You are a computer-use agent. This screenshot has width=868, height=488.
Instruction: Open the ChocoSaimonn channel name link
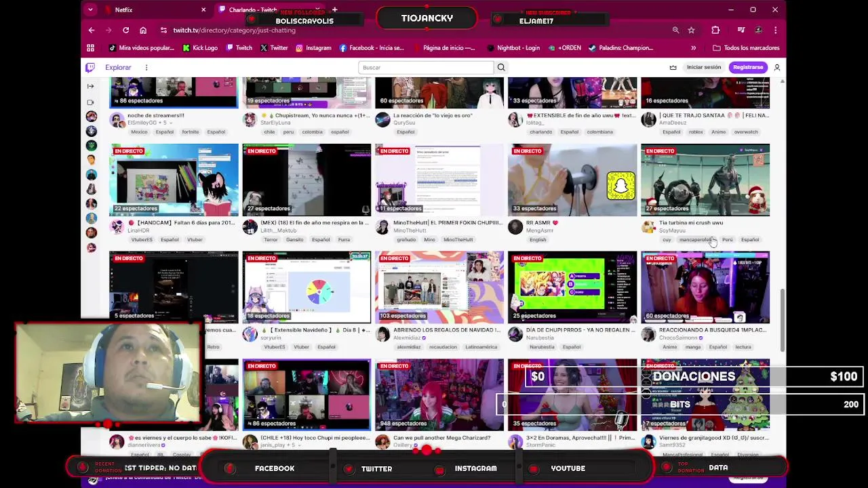pyautogui.click(x=678, y=338)
